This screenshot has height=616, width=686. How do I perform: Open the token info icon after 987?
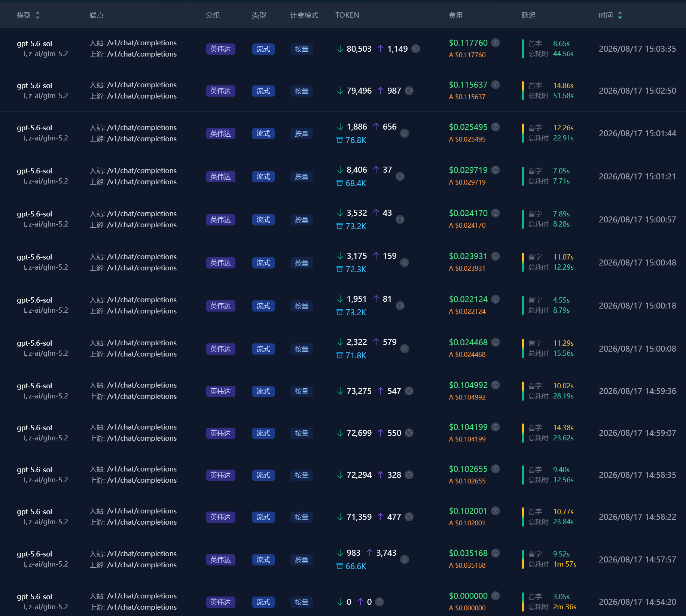pyautogui.click(x=409, y=91)
